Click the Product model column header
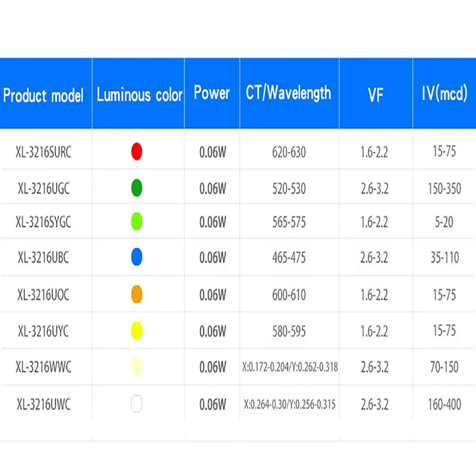Image resolution: width=476 pixels, height=476 pixels. pyautogui.click(x=43, y=95)
